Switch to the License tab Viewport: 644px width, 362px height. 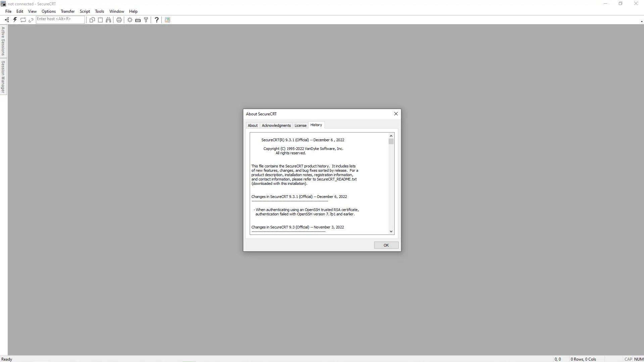point(300,125)
